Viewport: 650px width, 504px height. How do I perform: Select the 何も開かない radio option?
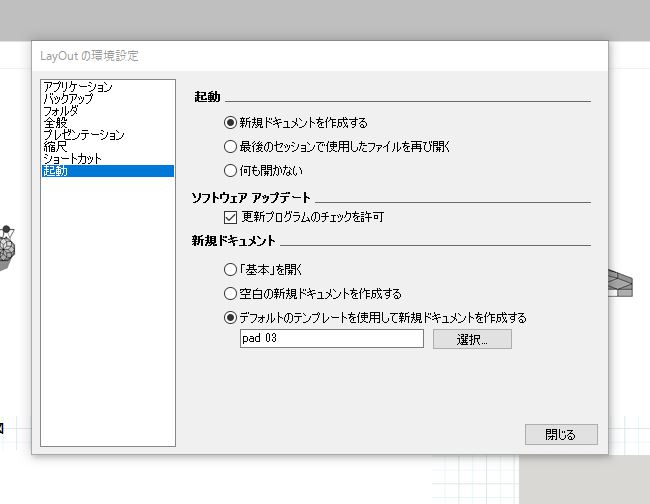click(230, 170)
